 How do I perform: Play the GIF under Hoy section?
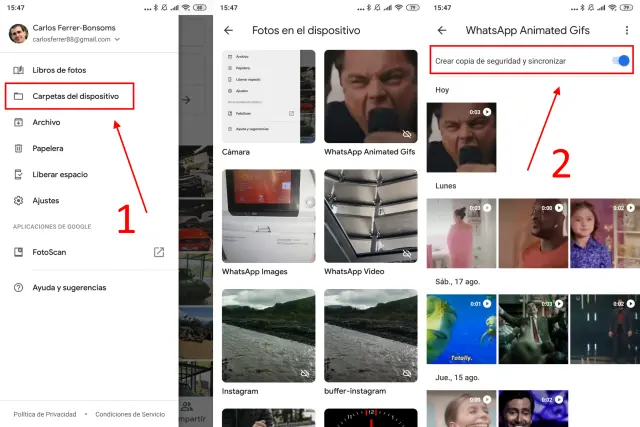pyautogui.click(x=461, y=137)
